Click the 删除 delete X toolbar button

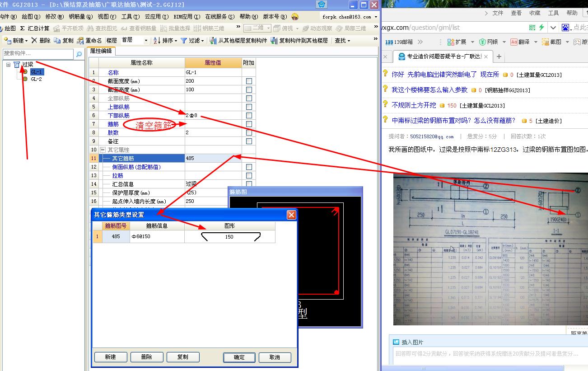(41, 40)
